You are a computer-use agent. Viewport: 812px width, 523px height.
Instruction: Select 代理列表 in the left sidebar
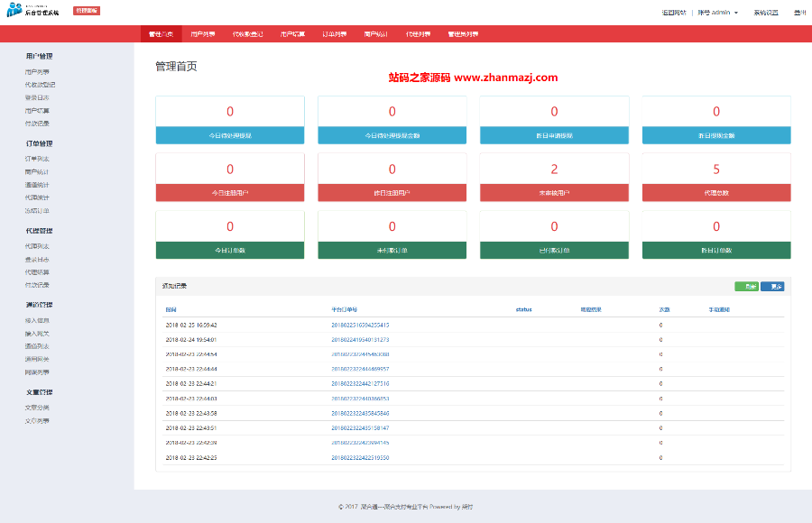(38, 245)
